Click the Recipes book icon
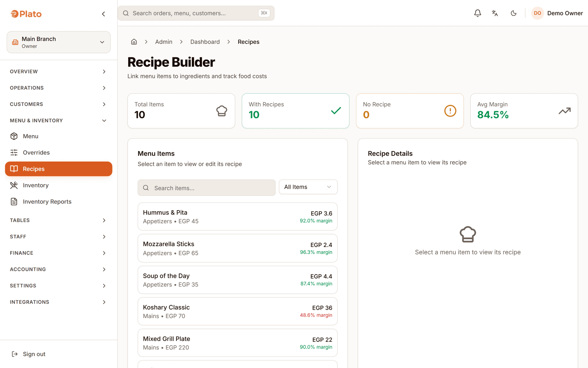The image size is (588, 368). click(x=14, y=169)
